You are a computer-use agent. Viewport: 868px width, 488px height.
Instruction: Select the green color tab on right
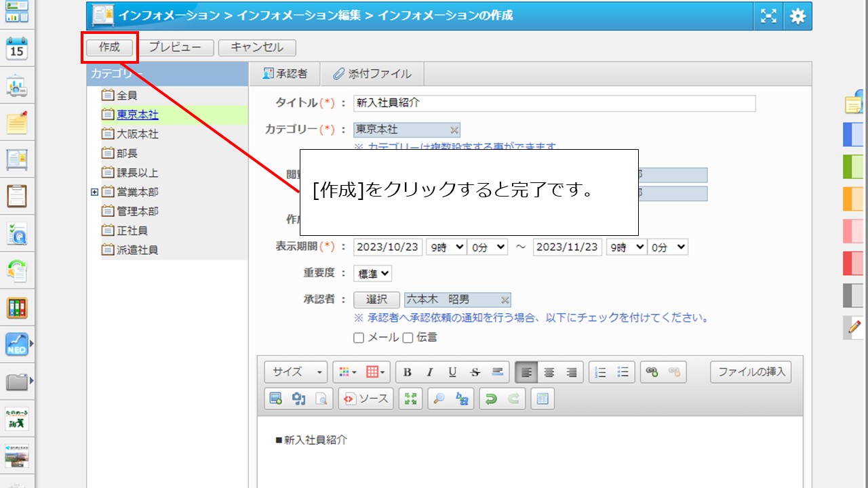click(853, 166)
